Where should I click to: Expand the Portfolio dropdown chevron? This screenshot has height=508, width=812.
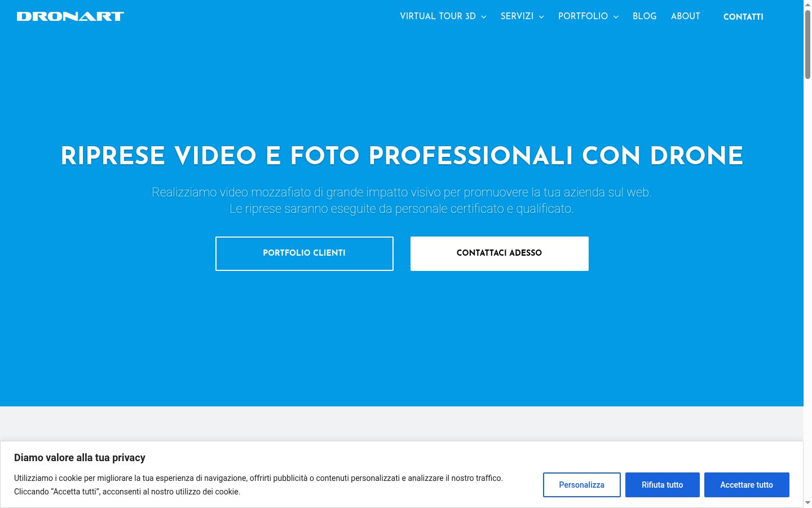(x=616, y=17)
